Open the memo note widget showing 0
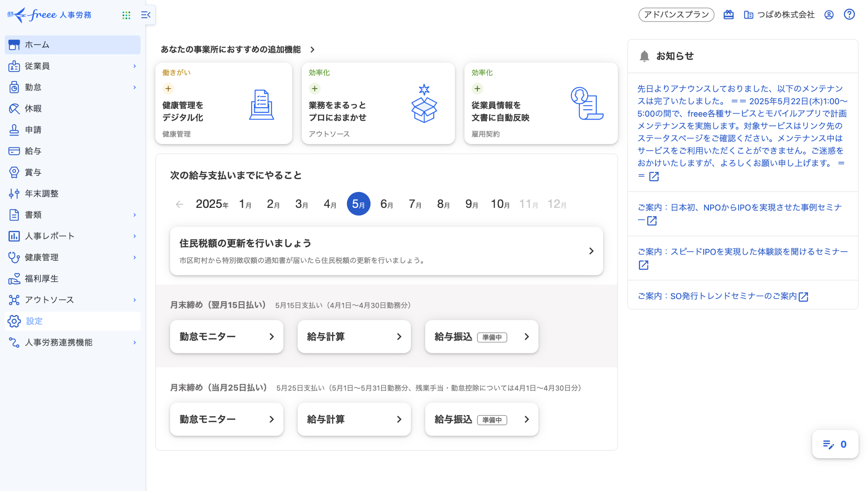The width and height of the screenshot is (868, 491). [835, 444]
